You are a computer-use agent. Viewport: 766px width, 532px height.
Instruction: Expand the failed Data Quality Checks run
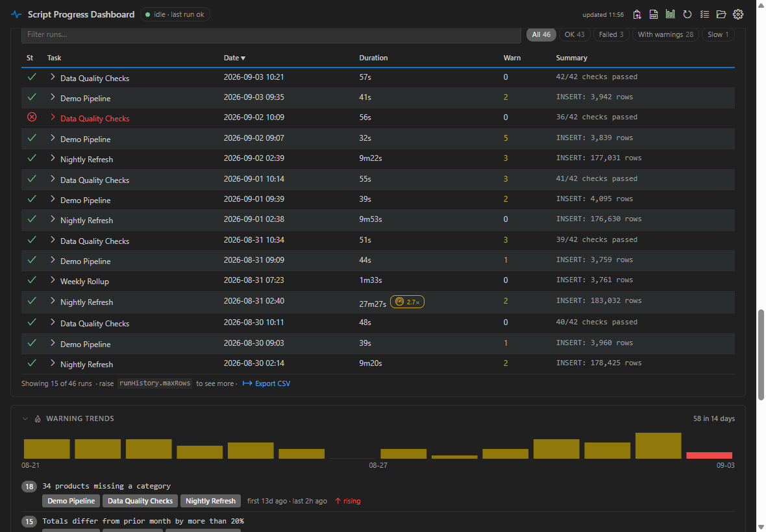(53, 117)
